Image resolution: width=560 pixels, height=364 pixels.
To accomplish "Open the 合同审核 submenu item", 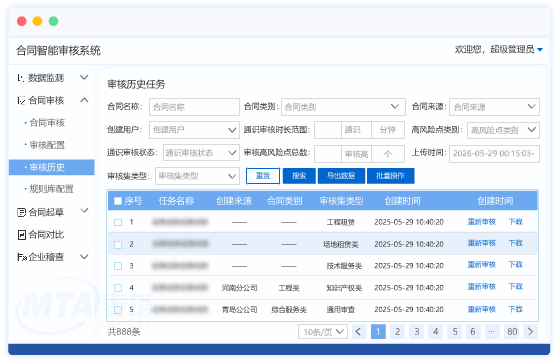I will [x=47, y=123].
